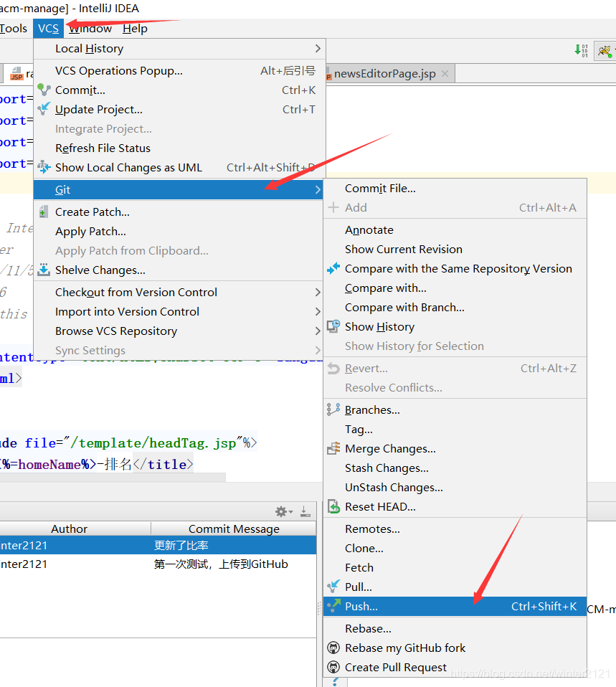Screen dimensions: 616x687
Task: Select Compare with Branch entry
Action: point(404,307)
